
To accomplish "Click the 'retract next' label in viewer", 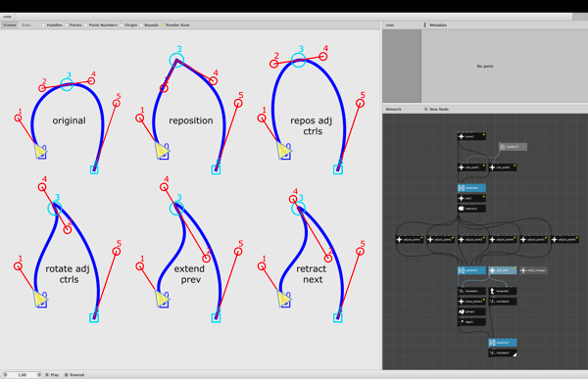I will coord(312,274).
